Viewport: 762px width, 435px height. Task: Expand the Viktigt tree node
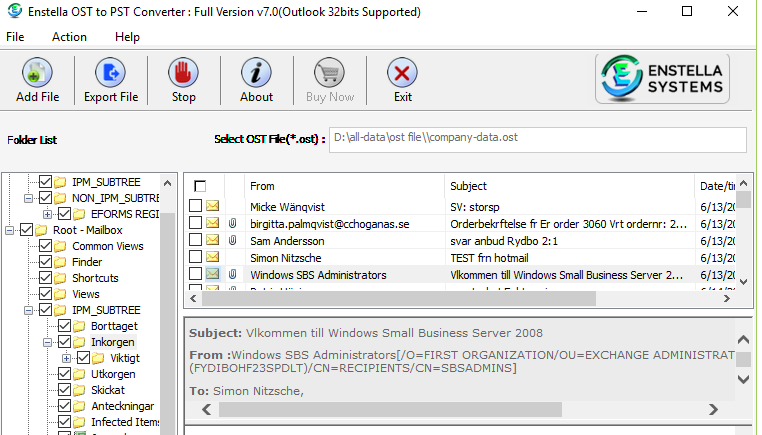(x=66, y=359)
